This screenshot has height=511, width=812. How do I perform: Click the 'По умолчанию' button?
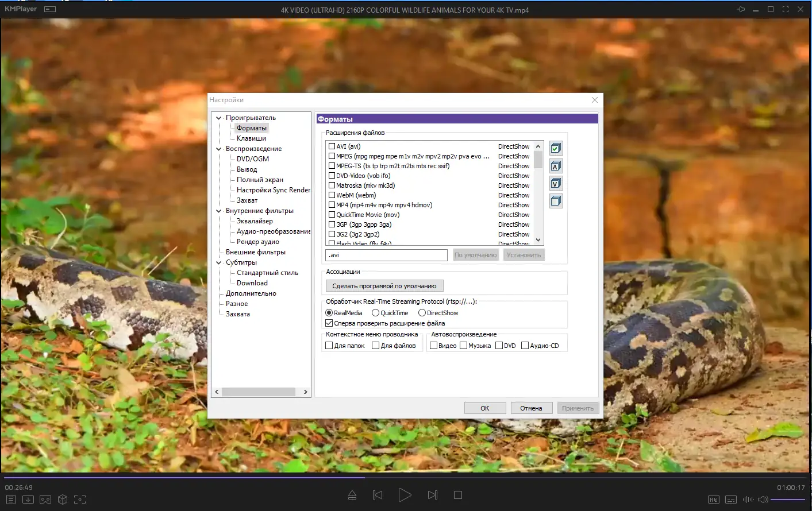pyautogui.click(x=475, y=255)
